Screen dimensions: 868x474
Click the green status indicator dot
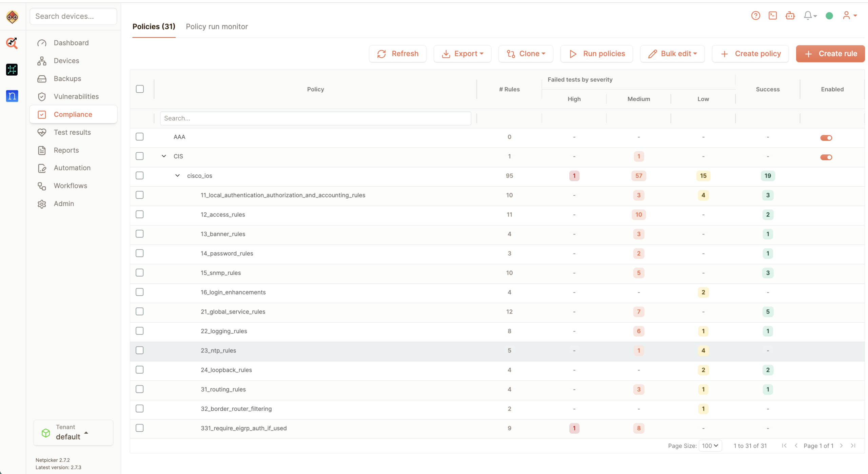point(829,16)
